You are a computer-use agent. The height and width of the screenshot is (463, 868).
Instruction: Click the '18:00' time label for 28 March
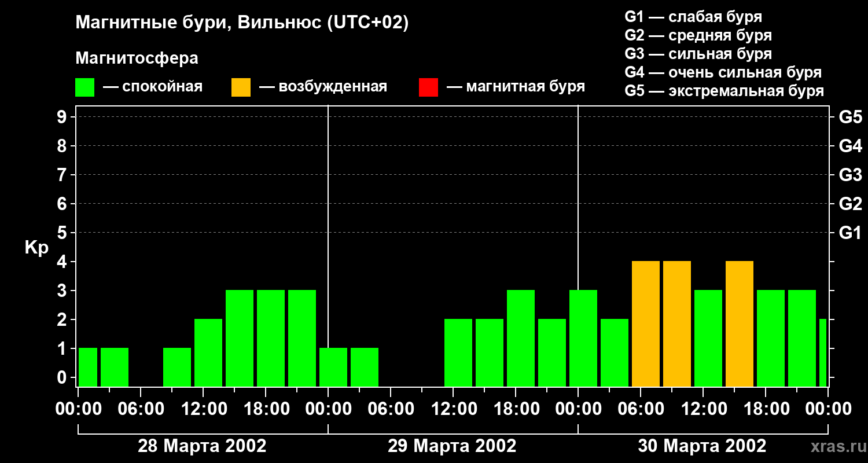coord(266,409)
